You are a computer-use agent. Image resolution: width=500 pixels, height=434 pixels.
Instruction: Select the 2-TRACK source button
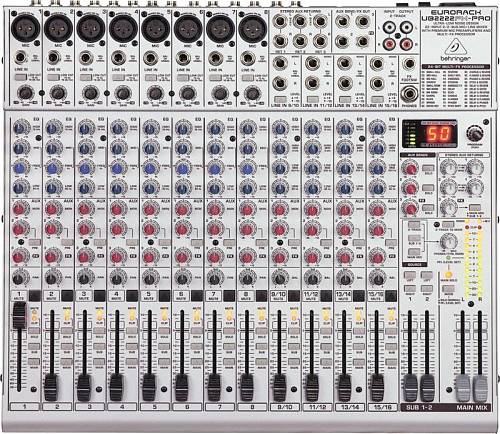click(414, 224)
